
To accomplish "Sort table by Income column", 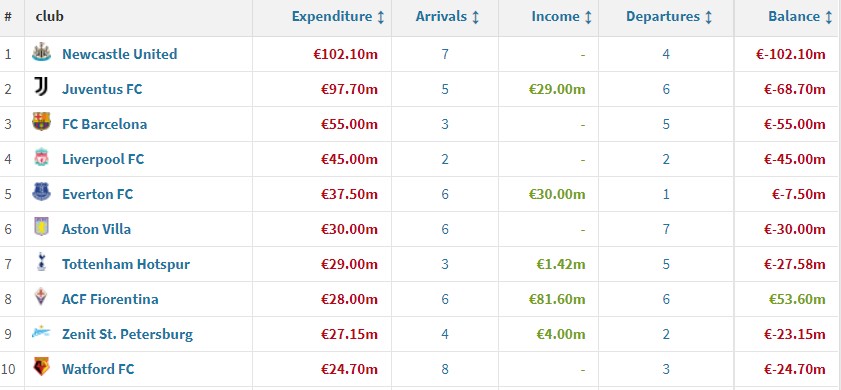I will 562,17.
